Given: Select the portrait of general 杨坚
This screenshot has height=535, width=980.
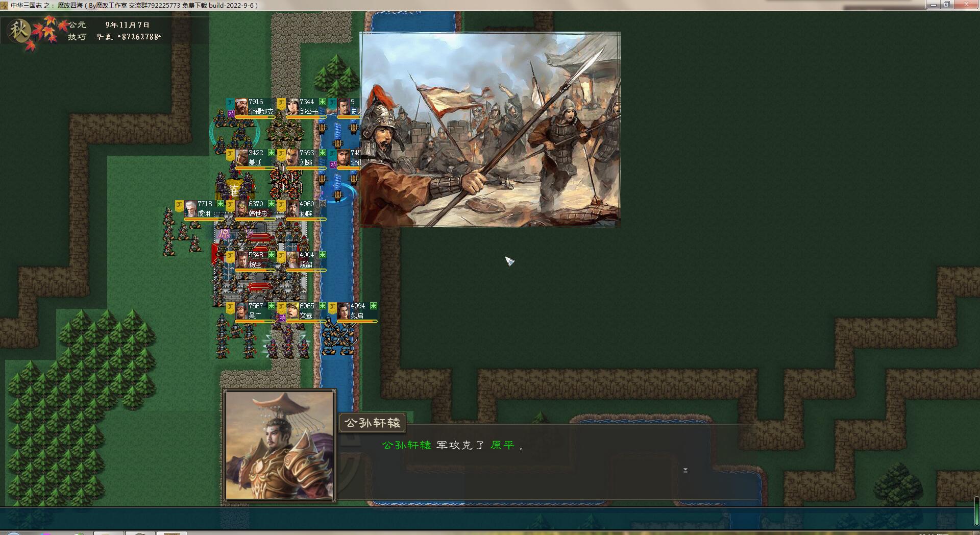Looking at the screenshot, I should (241, 260).
